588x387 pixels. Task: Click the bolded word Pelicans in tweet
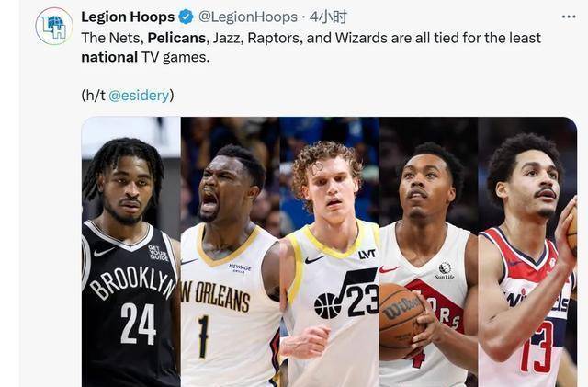[x=176, y=38]
